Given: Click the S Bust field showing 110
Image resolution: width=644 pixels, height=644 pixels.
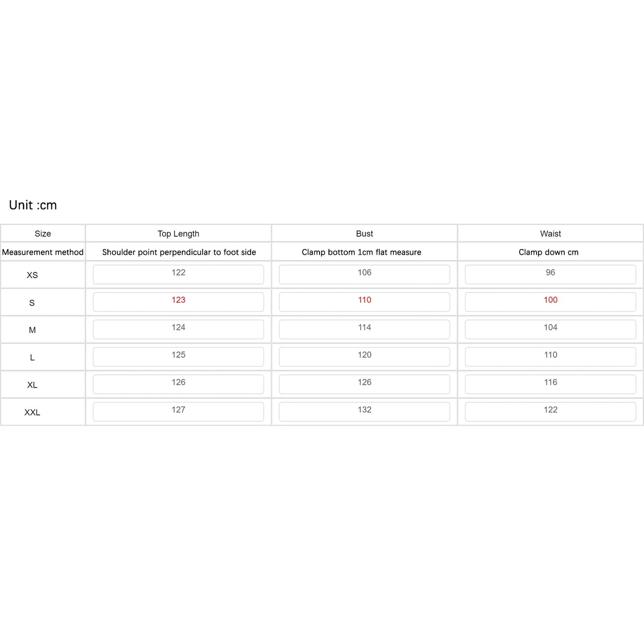Looking at the screenshot, I should pos(365,302).
